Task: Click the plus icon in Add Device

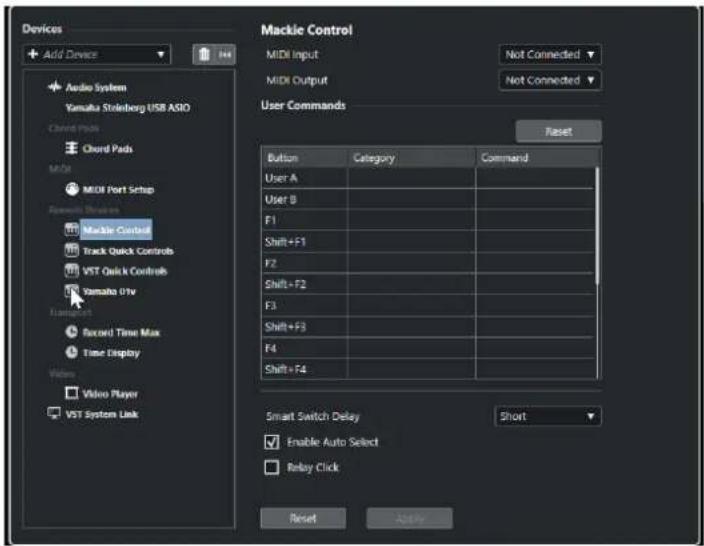Action: click(x=33, y=54)
